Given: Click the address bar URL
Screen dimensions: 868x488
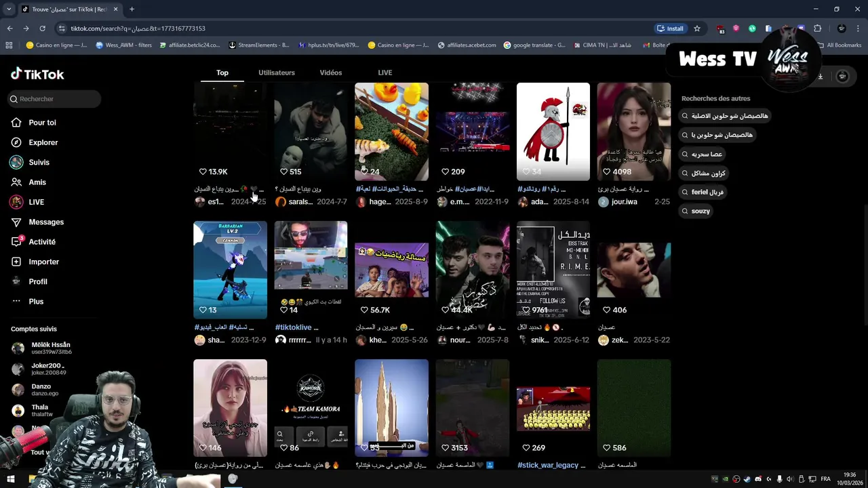Looking at the screenshot, I should pyautogui.click(x=138, y=28).
